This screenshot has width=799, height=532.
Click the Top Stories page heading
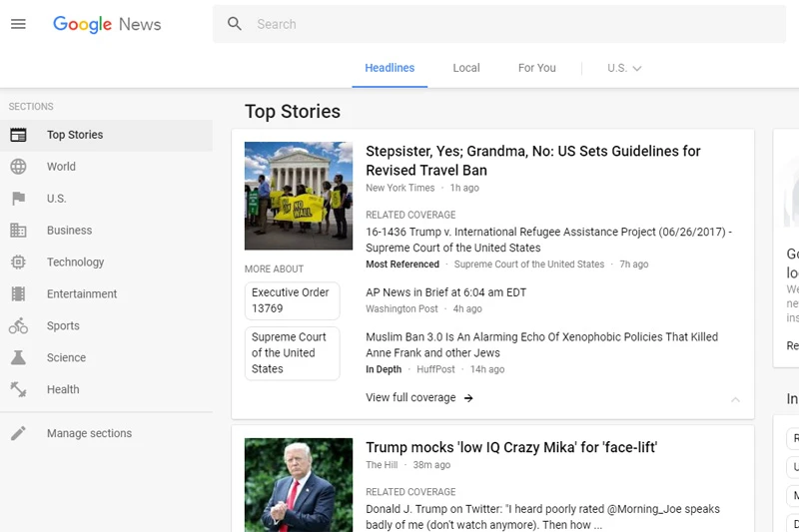pos(293,112)
